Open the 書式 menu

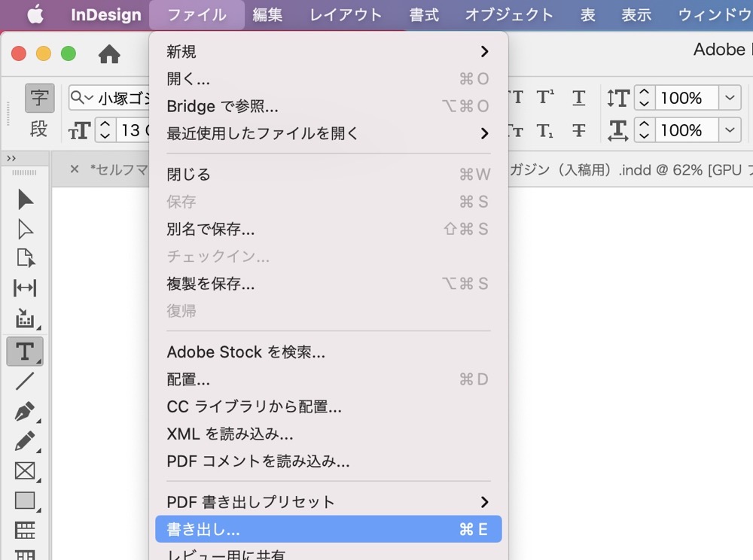[x=424, y=15]
